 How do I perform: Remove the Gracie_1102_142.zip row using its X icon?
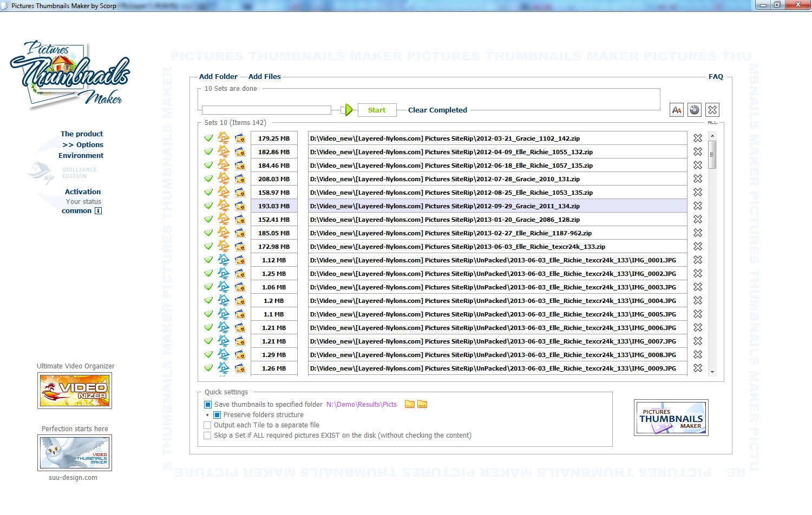698,138
